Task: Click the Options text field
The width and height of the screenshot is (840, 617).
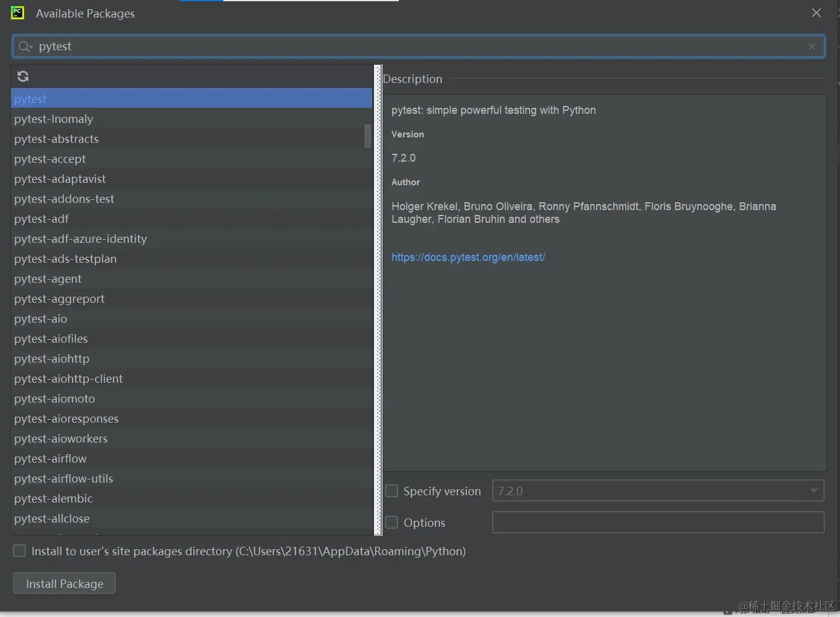Action: (658, 522)
